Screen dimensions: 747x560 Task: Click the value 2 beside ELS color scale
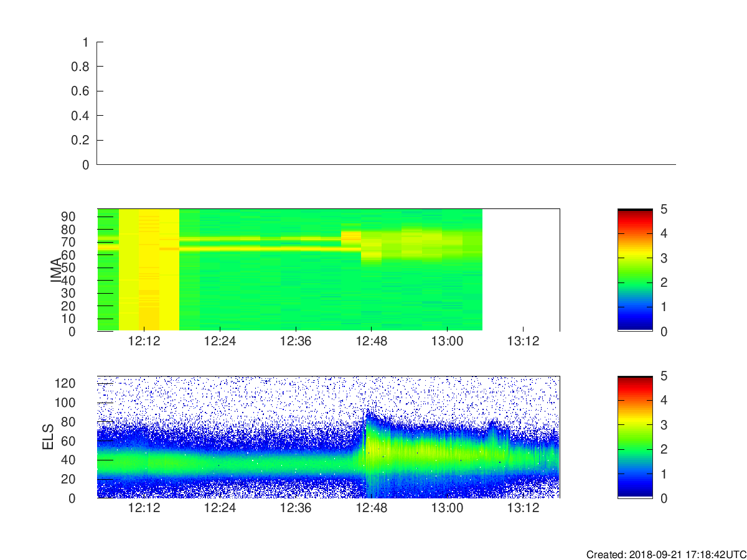click(x=664, y=449)
